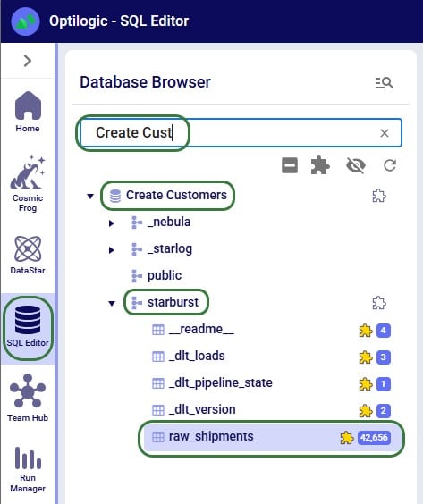Click the Optilogic logo icon
This screenshot has height=504, width=423.
(25, 21)
